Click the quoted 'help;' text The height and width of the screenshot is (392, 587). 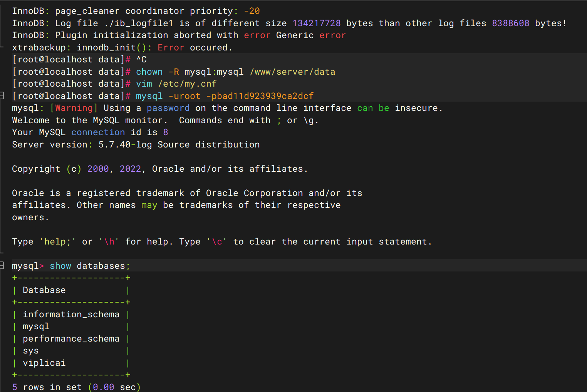[x=58, y=242]
